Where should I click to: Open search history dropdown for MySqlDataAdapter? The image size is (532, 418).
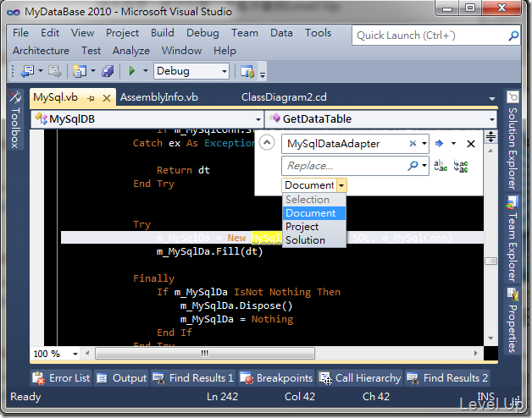coord(424,143)
